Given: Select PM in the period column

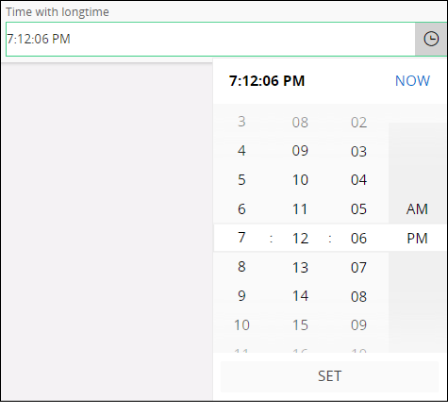Looking at the screenshot, I should pos(417,238).
